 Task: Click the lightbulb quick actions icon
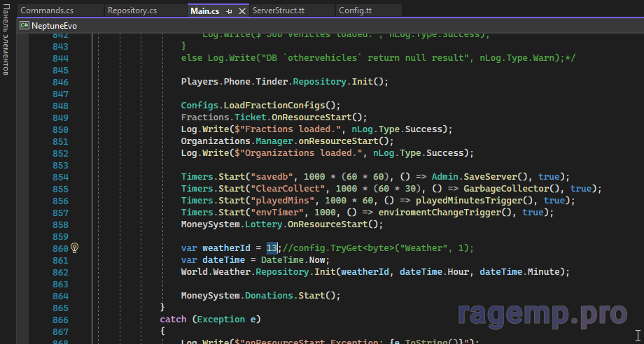[75, 248]
